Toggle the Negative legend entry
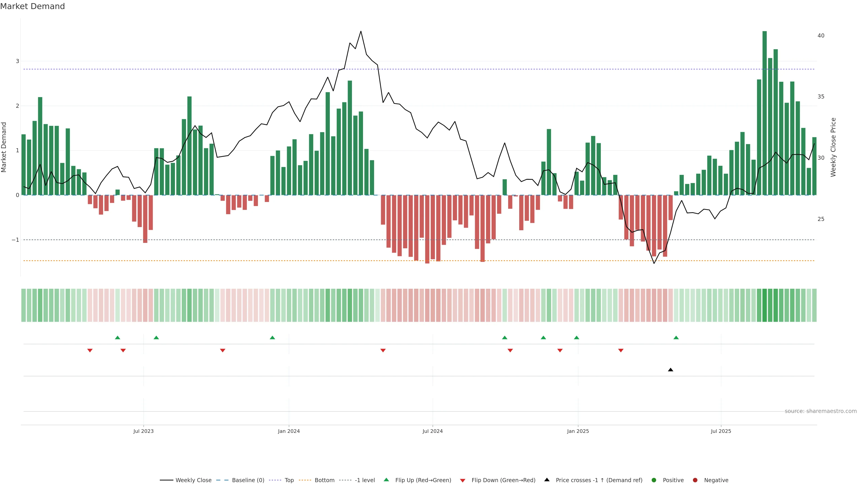 point(716,480)
